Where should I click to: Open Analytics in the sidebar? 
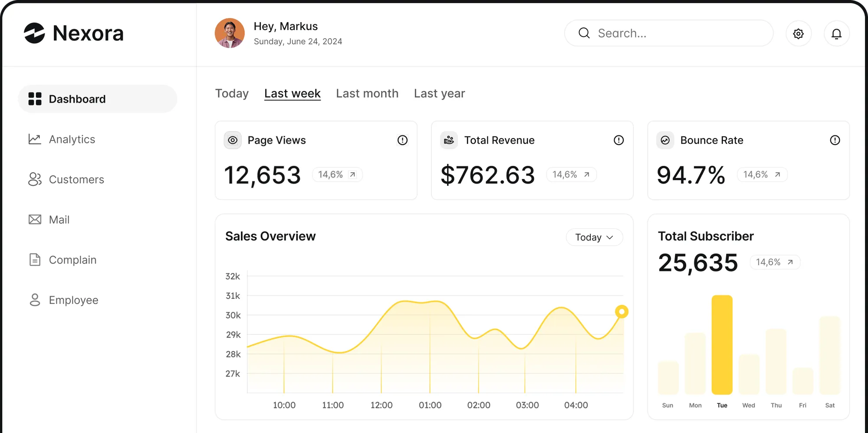72,139
